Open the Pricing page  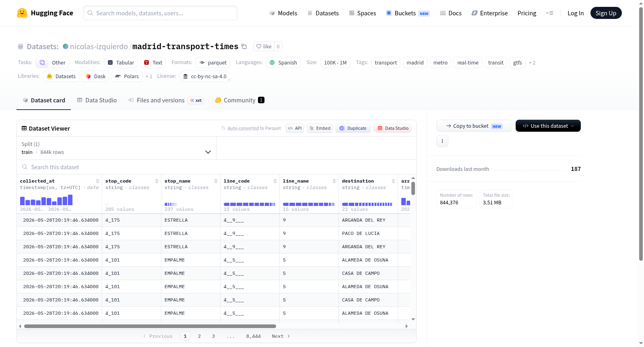point(527,13)
